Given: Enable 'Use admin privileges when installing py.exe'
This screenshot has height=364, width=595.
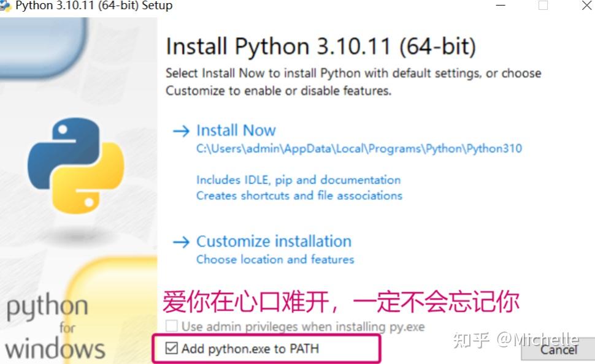Looking at the screenshot, I should (x=171, y=327).
